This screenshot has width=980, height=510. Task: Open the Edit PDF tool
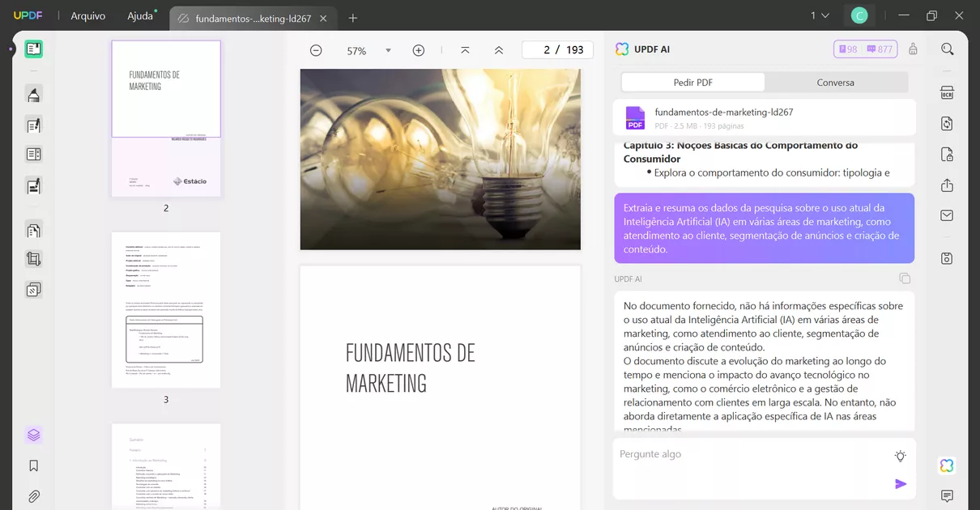(32, 125)
